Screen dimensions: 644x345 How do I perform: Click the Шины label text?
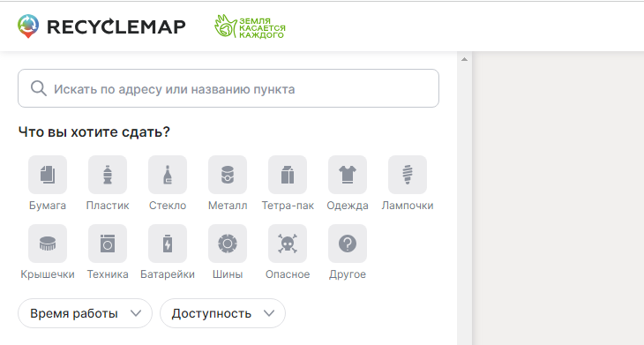click(x=228, y=274)
